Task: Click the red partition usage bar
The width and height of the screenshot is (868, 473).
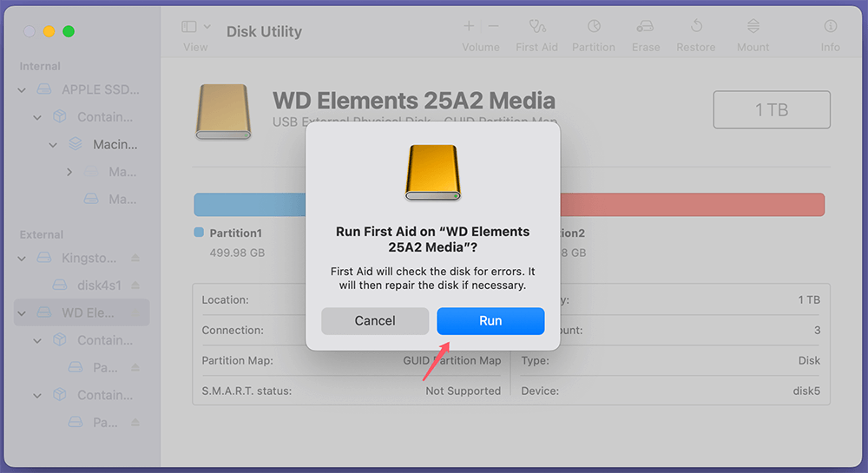Action: [x=693, y=205]
